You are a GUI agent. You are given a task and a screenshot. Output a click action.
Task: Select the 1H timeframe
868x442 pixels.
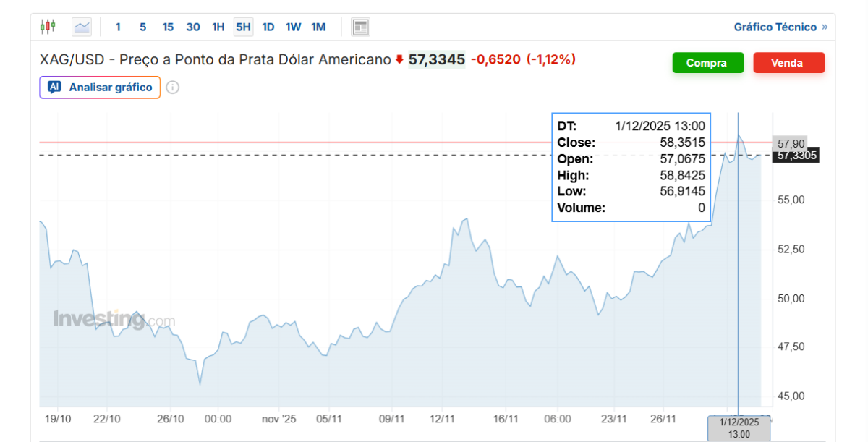click(x=218, y=27)
